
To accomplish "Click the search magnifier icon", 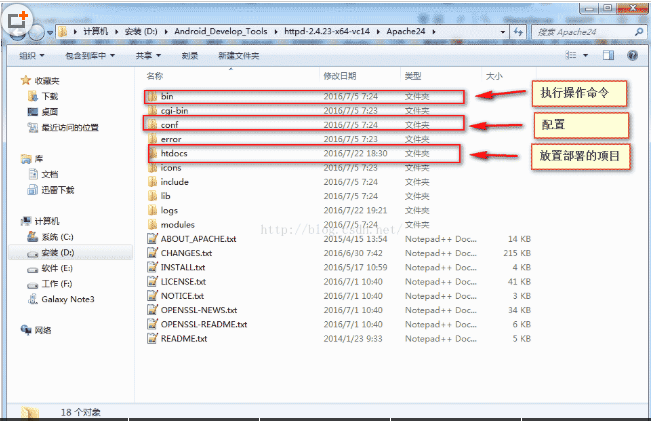I will pos(639,32).
